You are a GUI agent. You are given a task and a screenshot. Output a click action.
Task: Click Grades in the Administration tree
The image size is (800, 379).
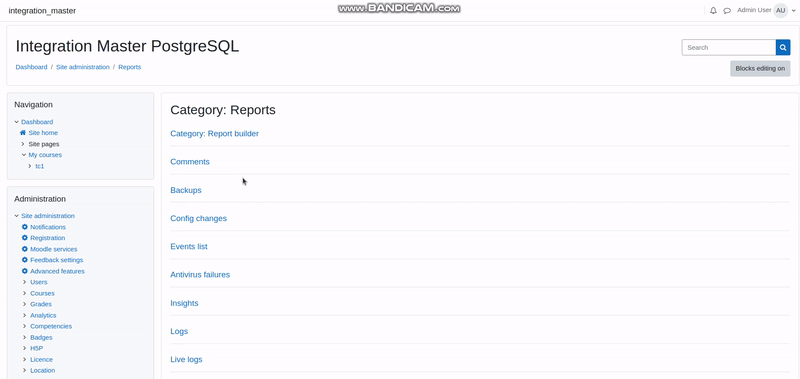pyautogui.click(x=41, y=304)
